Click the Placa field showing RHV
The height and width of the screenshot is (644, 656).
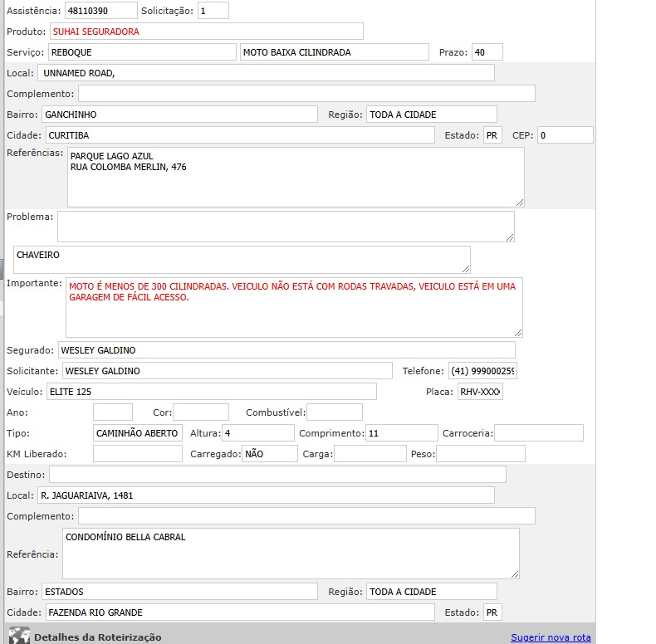(480, 392)
